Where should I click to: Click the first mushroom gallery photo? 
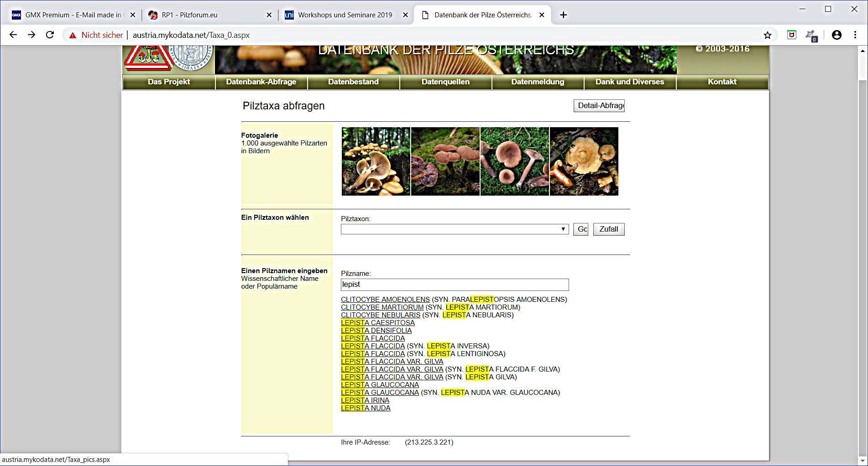click(x=376, y=161)
